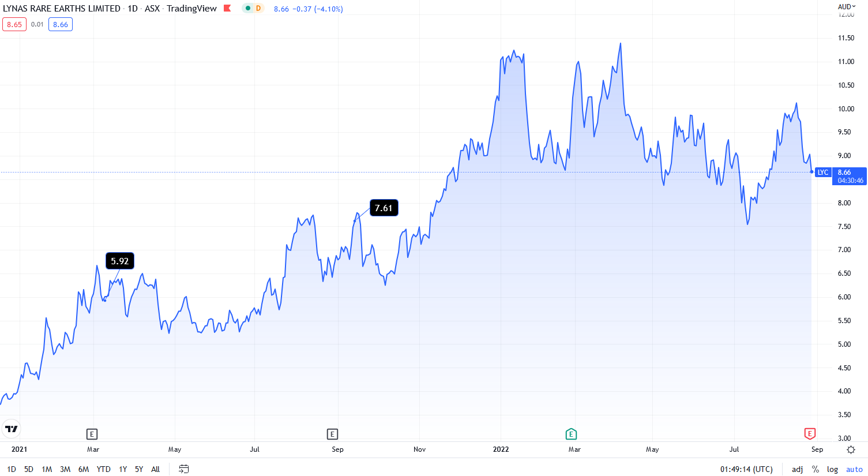Viewport: 868px width, 476px height.
Task: Open the March 2021 earnings marker
Action: click(92, 434)
